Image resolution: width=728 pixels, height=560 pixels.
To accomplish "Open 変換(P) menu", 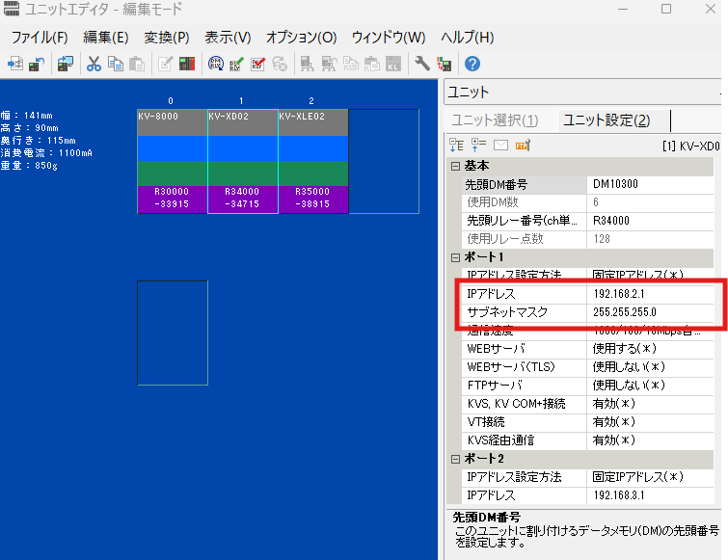I will click(x=167, y=38).
